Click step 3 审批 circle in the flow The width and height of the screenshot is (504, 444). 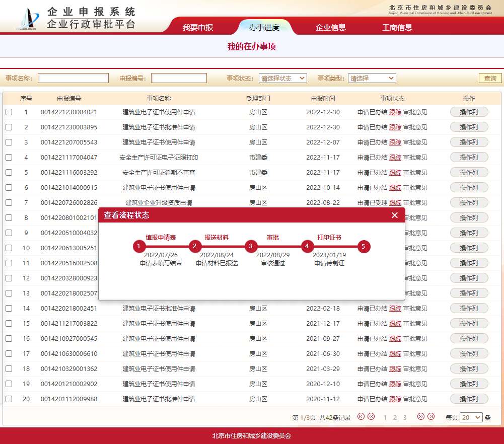pyautogui.click(x=250, y=247)
